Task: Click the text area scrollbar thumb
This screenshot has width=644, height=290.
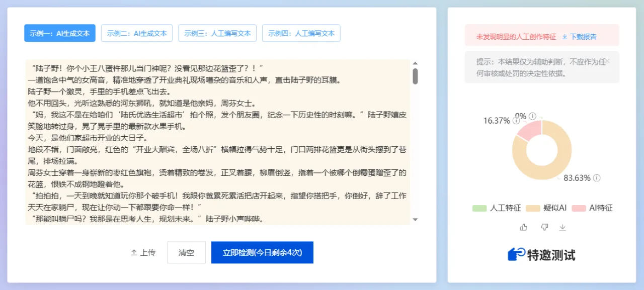Action: coord(415,76)
